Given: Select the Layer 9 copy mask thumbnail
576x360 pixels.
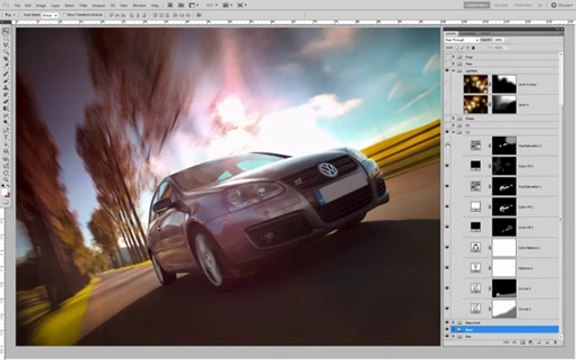Looking at the screenshot, I should pos(504,84).
